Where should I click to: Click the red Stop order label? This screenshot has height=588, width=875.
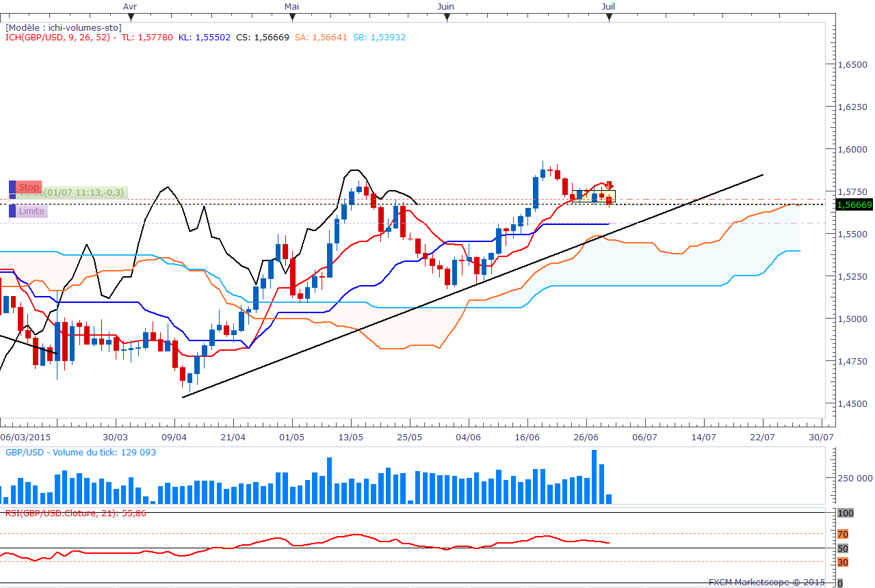point(29,187)
